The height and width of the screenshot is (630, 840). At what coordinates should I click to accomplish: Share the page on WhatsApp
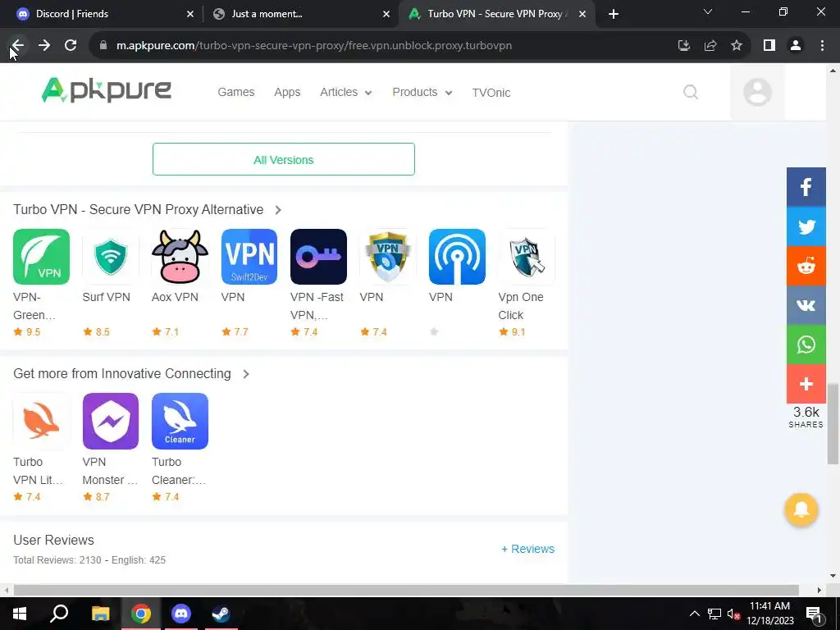point(806,345)
